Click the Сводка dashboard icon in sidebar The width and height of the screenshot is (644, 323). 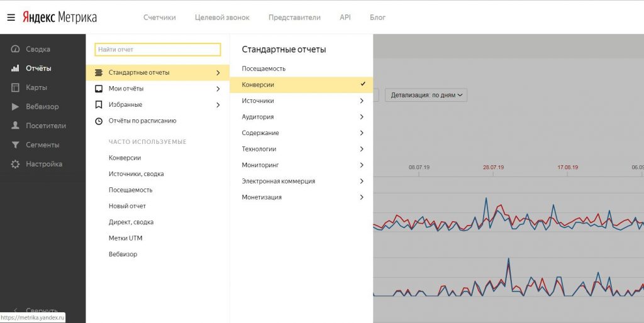[15, 49]
